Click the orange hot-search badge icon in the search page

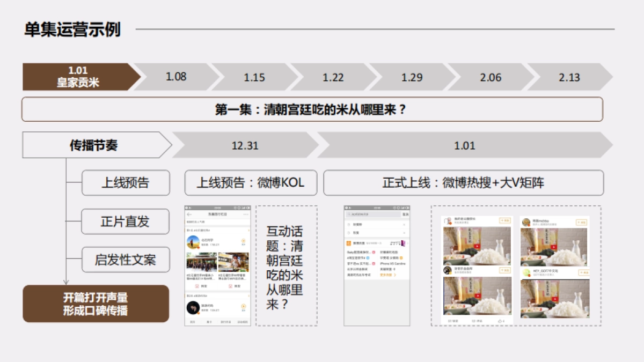pyautogui.click(x=348, y=242)
